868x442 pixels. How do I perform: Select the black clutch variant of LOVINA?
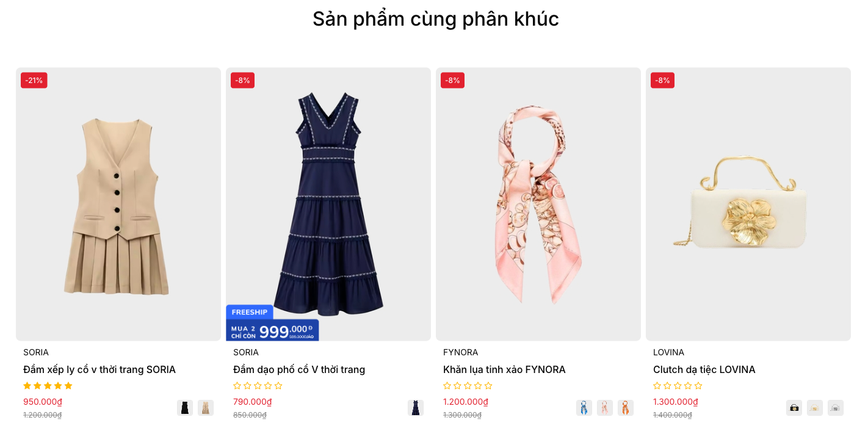coord(794,408)
